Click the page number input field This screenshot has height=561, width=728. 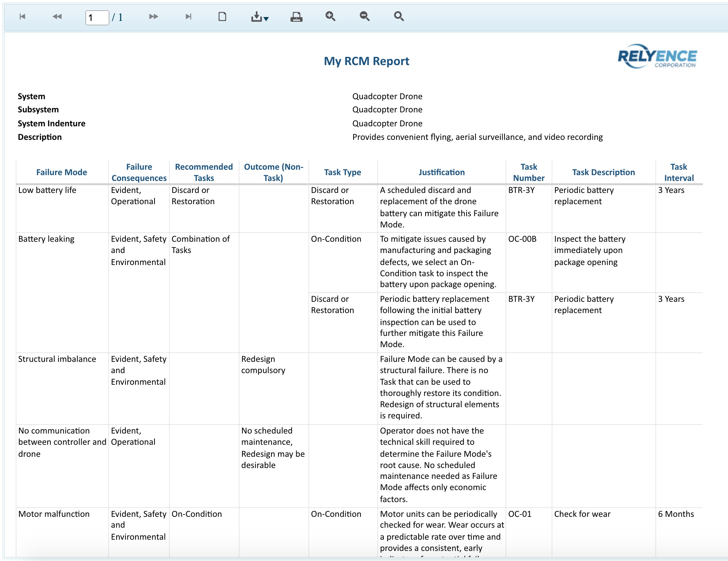pos(97,17)
